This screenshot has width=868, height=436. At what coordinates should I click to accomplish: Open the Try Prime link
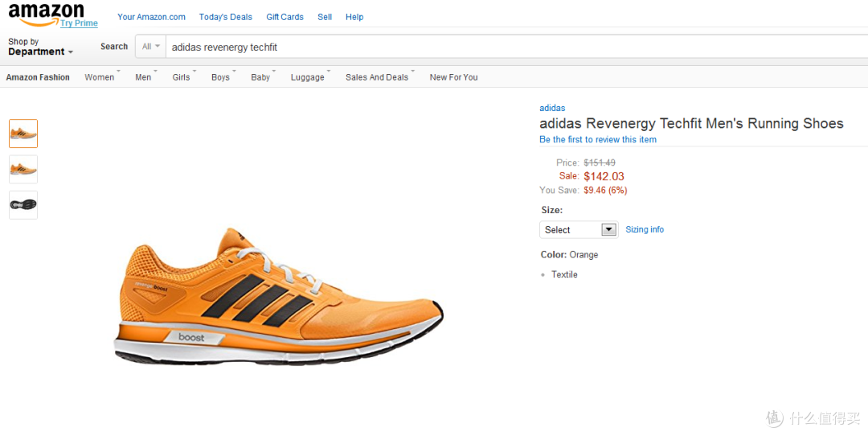coord(79,23)
